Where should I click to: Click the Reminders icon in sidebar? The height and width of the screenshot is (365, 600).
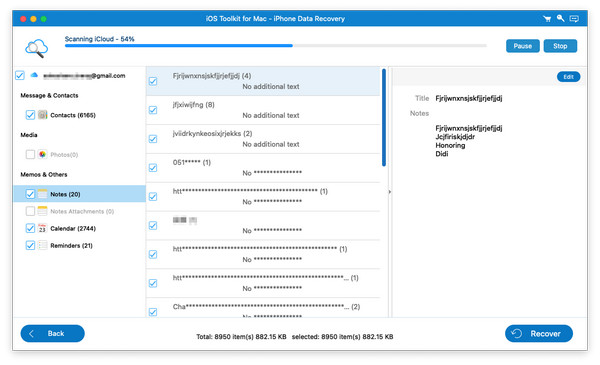coord(42,245)
